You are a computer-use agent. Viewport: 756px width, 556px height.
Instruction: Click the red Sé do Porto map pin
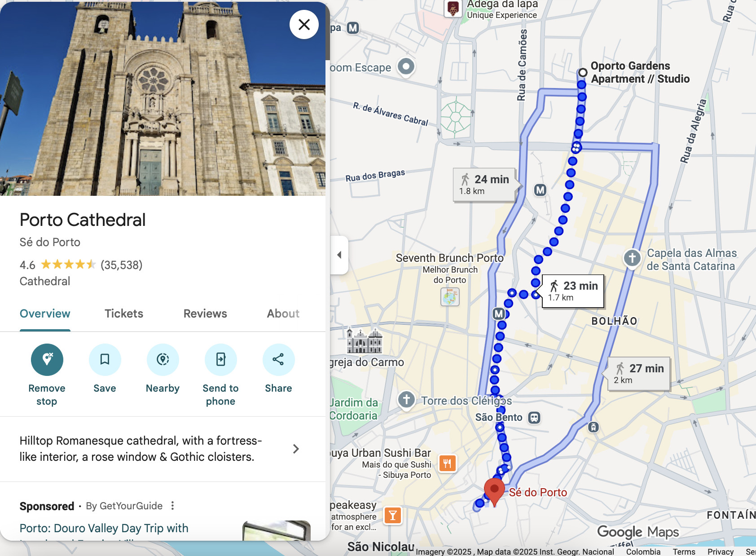pyautogui.click(x=494, y=490)
